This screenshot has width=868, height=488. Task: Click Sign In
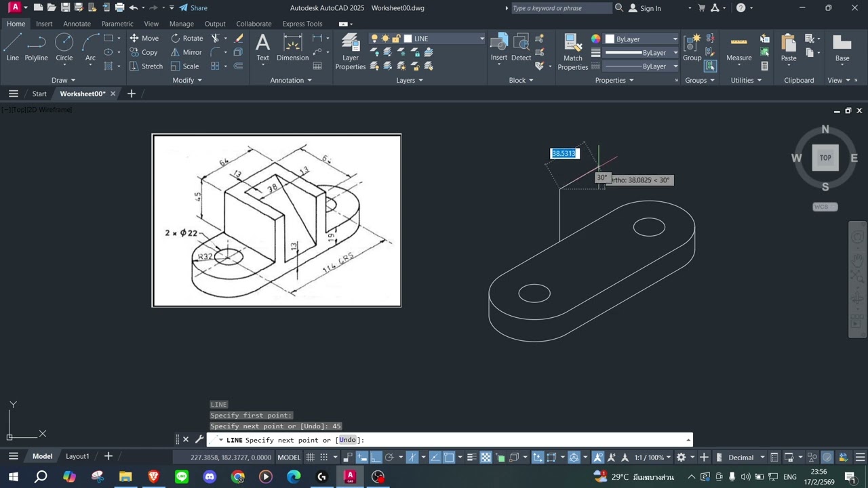pos(645,8)
